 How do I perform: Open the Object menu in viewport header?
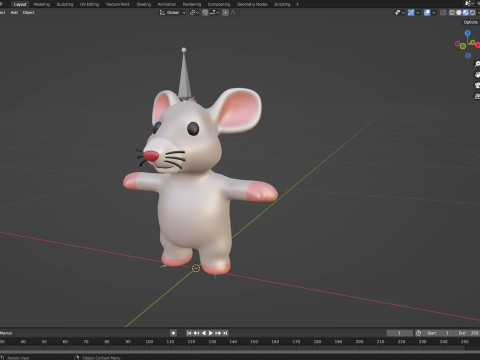[x=29, y=13]
